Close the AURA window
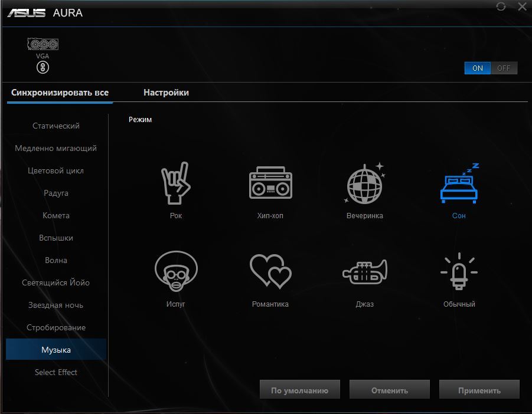This screenshot has height=414, width=532. point(522,6)
